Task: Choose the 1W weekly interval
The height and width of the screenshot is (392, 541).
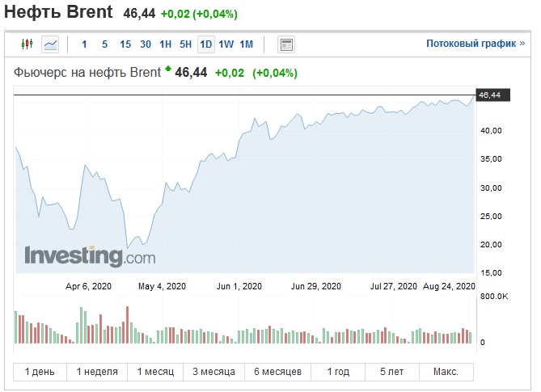Action: coord(226,44)
